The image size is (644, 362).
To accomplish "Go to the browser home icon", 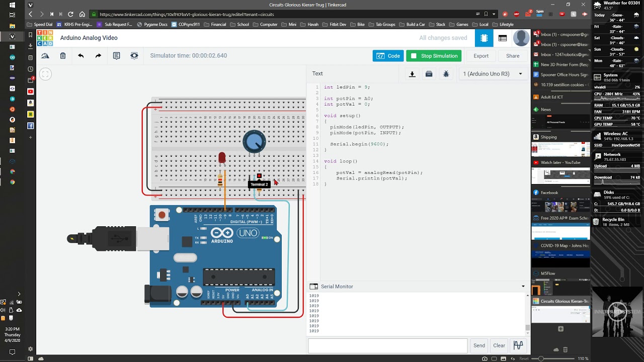I will click(x=82, y=14).
